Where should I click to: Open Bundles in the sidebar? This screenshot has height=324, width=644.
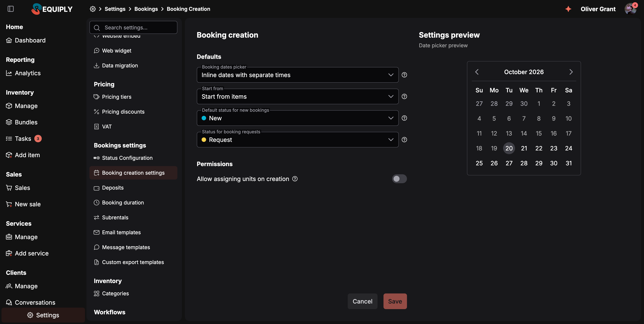point(22,122)
